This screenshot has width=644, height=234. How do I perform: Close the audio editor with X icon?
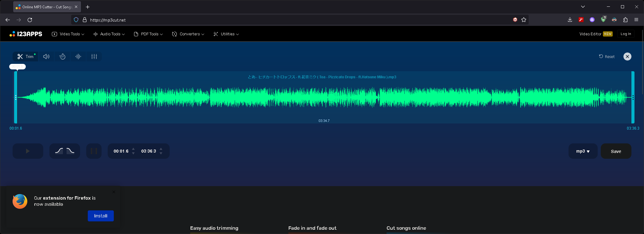pyautogui.click(x=627, y=57)
